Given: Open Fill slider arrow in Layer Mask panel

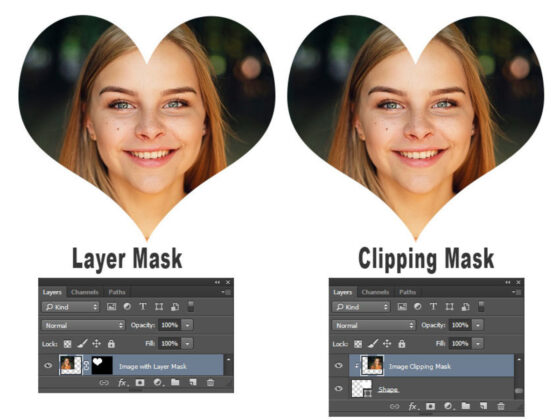Looking at the screenshot, I should coord(188,344).
